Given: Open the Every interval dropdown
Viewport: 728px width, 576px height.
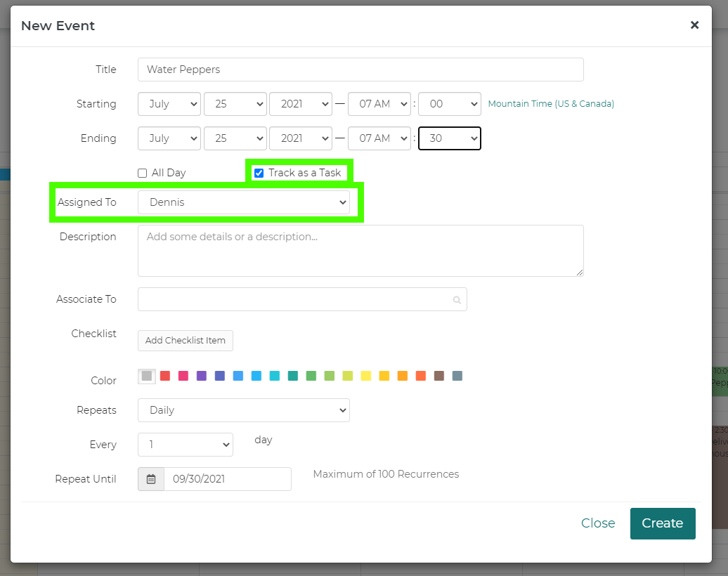Looking at the screenshot, I should [x=186, y=445].
